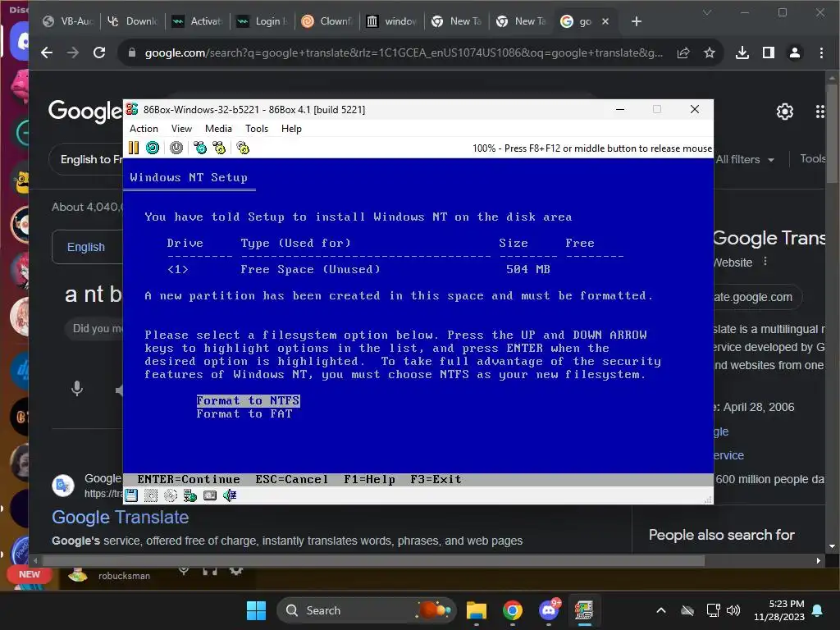
Task: Share this page from address bar
Action: [683, 52]
